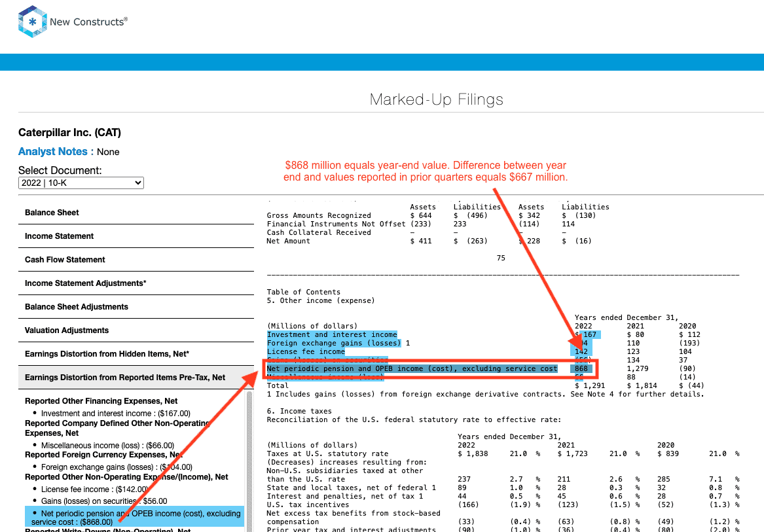Viewport: 764px width, 532px height.
Task: Select Foreign exchange gains (losses) item in sidebar
Action: coord(117,467)
